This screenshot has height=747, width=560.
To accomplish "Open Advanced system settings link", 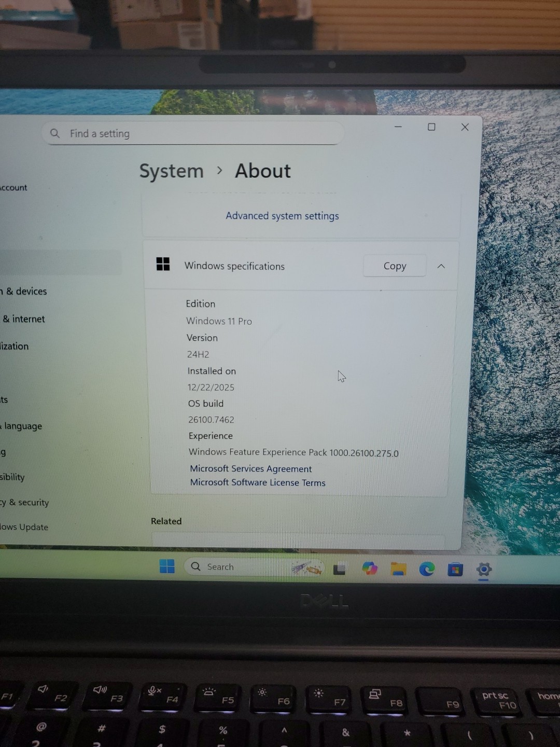I will click(282, 216).
